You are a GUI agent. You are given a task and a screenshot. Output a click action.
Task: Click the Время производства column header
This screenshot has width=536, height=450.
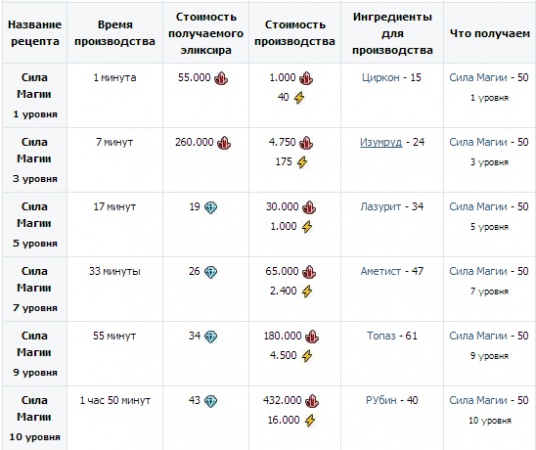pyautogui.click(x=115, y=33)
